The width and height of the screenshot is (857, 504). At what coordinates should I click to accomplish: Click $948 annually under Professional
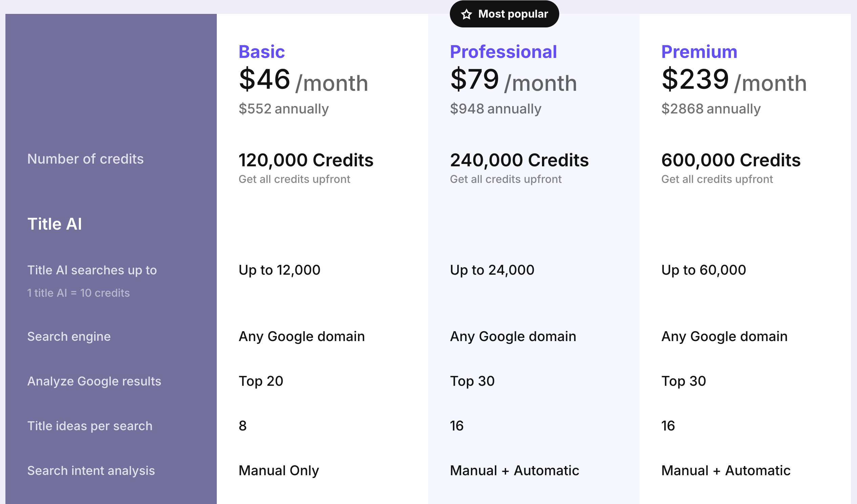point(496,109)
